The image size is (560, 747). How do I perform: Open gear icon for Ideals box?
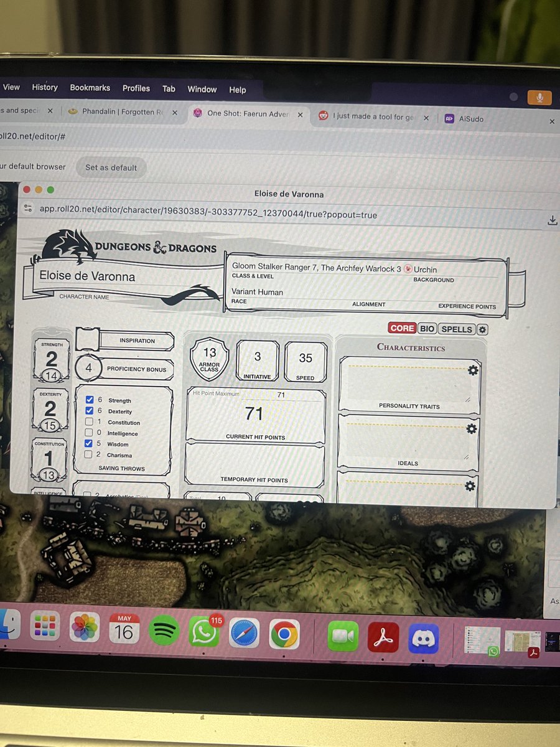click(x=472, y=429)
